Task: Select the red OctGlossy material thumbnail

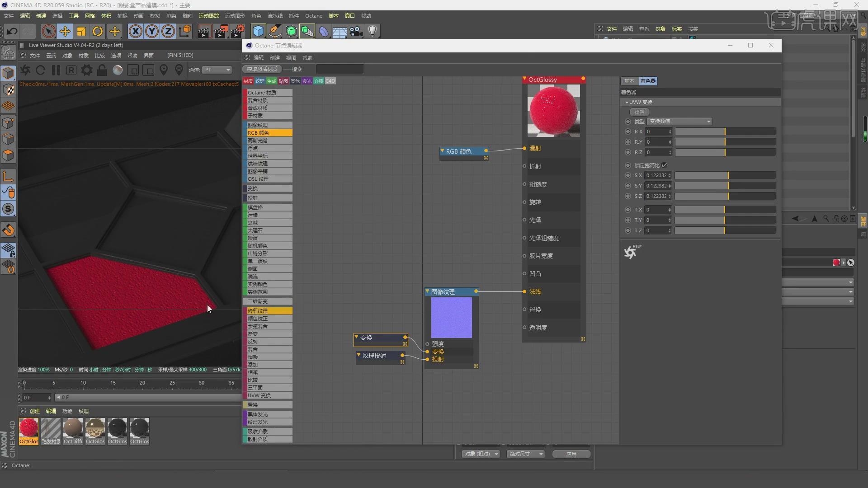Action: coord(28,427)
